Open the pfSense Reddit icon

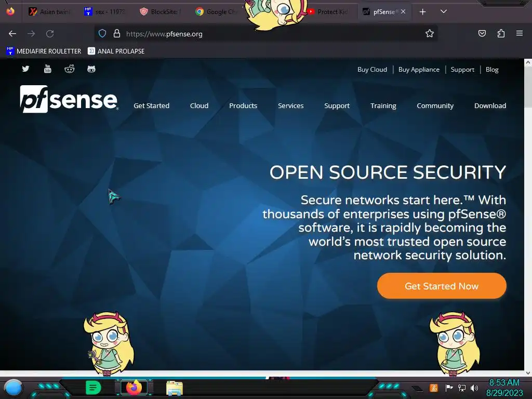70,69
